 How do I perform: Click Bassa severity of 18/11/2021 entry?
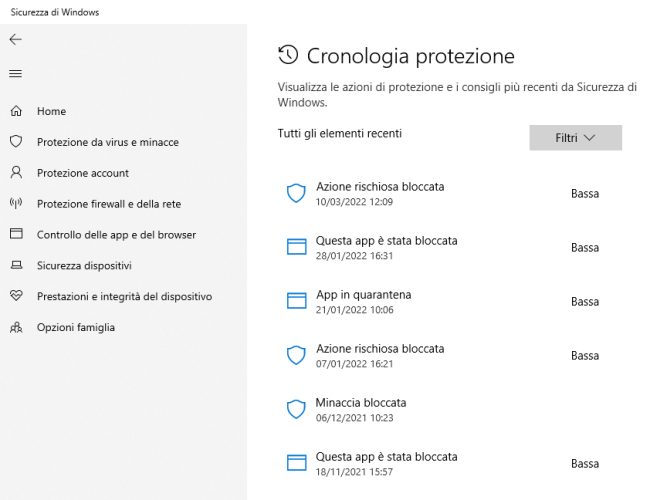[x=585, y=464]
